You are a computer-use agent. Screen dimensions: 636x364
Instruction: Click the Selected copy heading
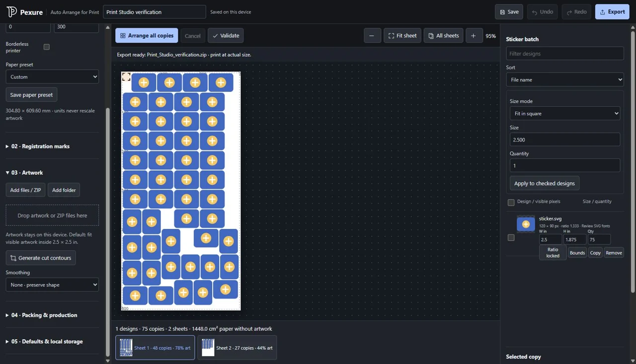(523, 357)
